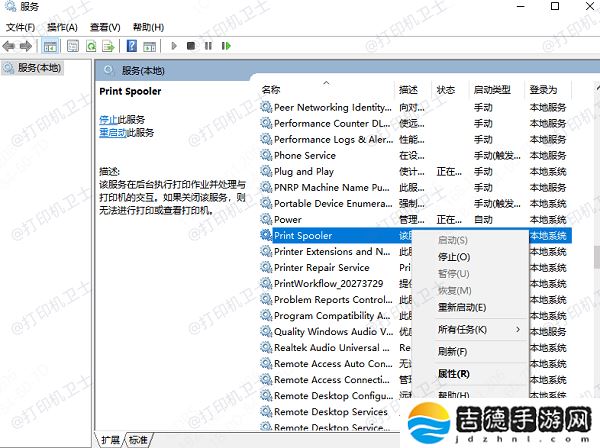Click the 正在... status of Plug and Play
The image size is (600, 448).
449,171
